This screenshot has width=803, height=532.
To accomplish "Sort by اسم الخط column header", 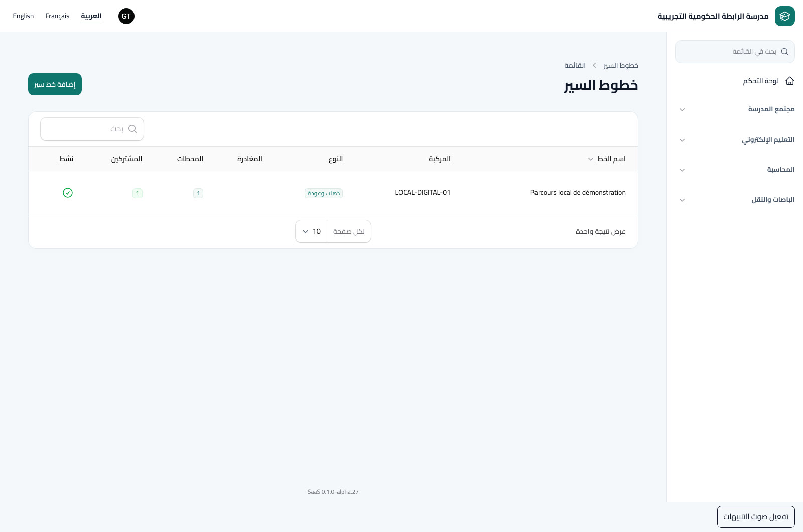I will tap(607, 159).
